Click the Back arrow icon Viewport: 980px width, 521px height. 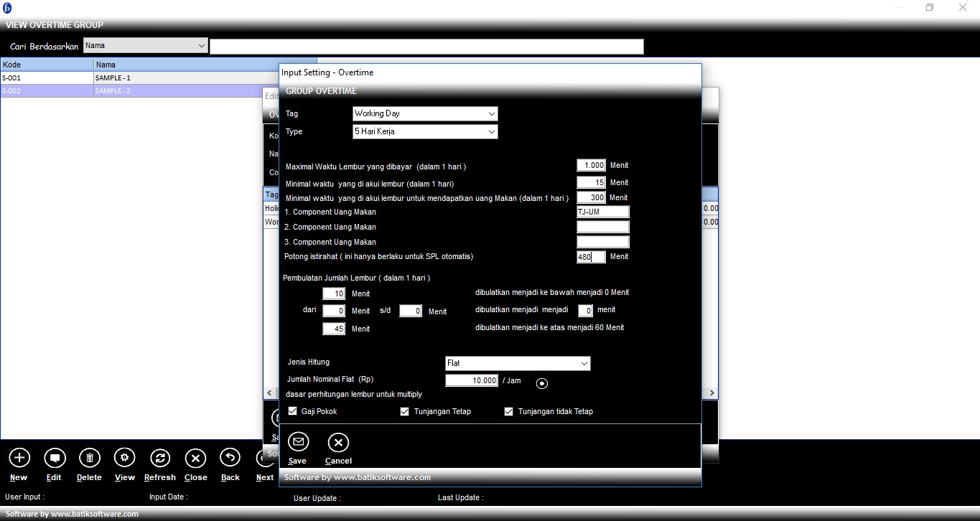click(230, 458)
